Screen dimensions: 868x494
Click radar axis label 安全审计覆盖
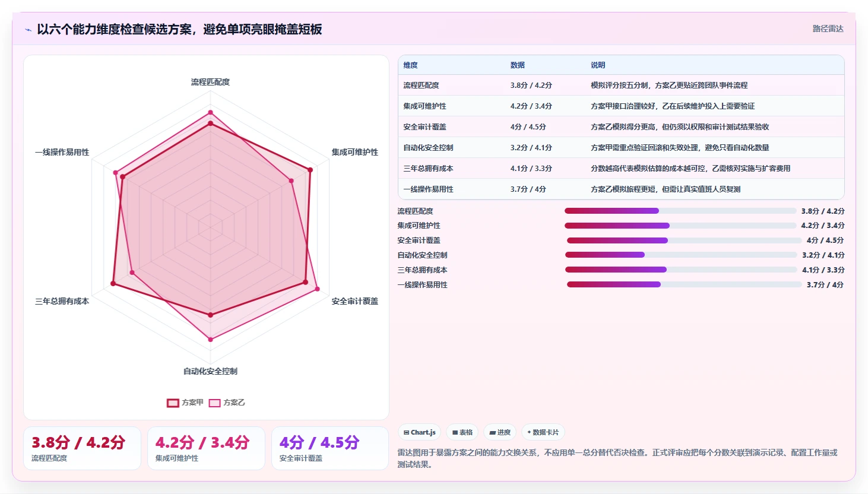click(x=354, y=302)
